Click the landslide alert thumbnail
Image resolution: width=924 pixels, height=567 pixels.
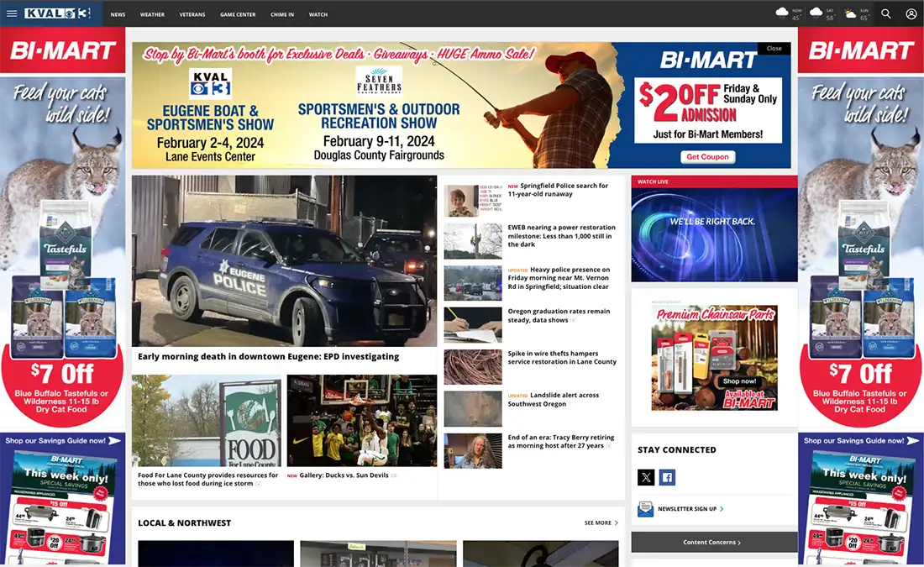click(x=473, y=409)
